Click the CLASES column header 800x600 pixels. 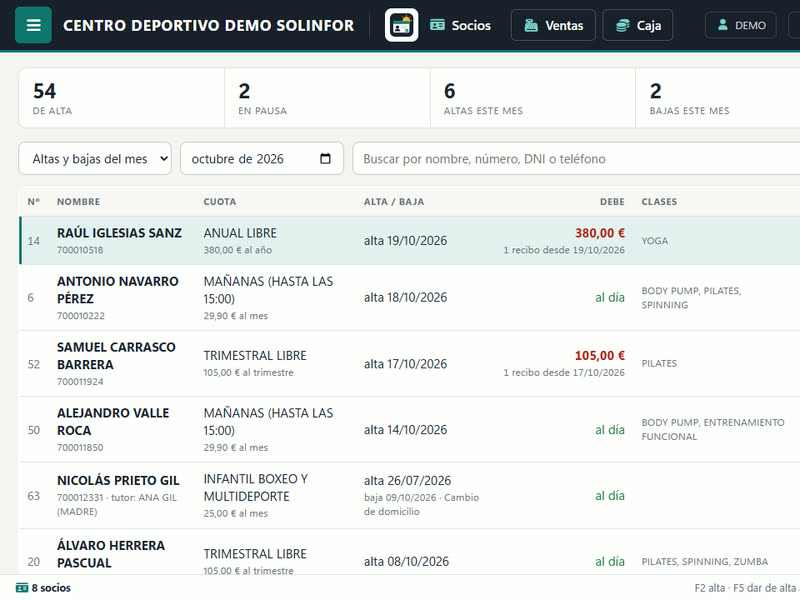(659, 202)
